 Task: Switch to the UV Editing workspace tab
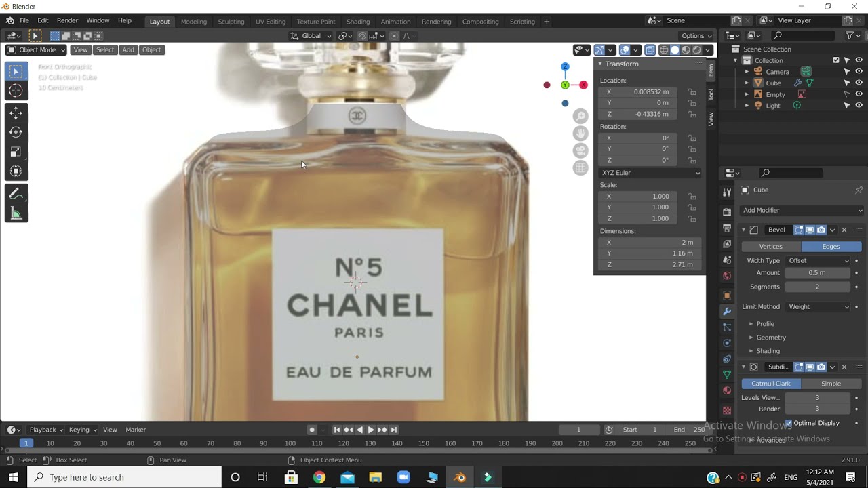coord(271,22)
